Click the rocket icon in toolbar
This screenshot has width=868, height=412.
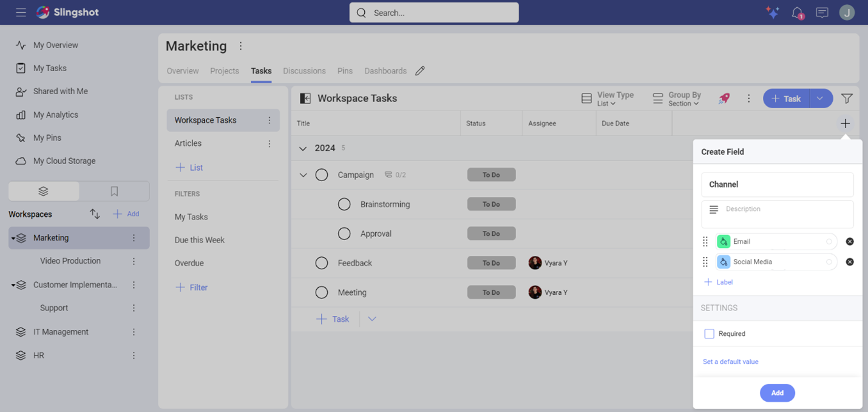point(724,98)
